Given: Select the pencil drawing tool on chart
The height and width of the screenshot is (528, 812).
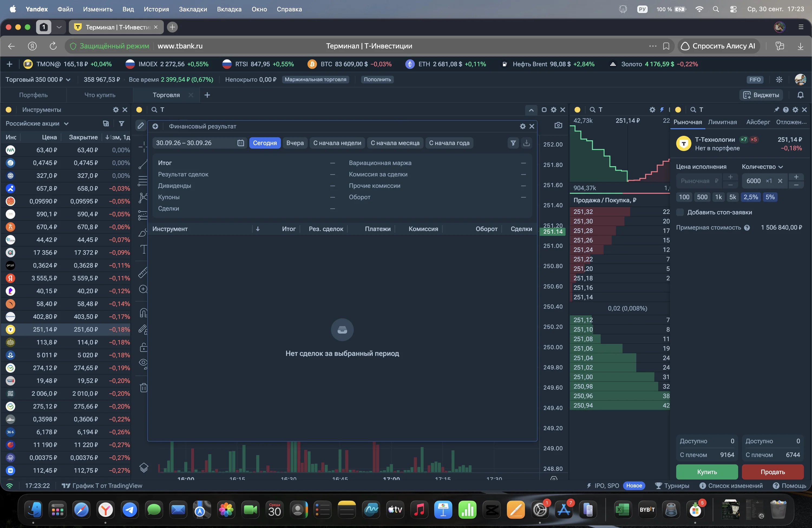Looking at the screenshot, I should [140, 126].
